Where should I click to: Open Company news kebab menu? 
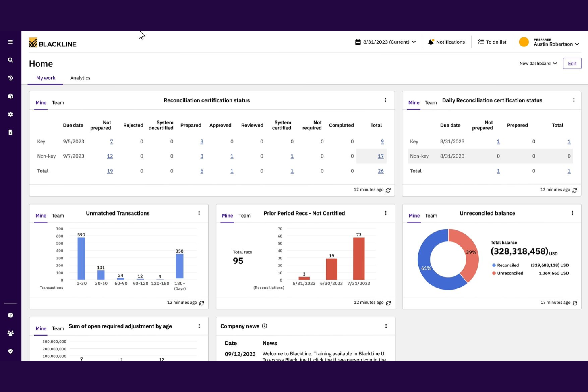[x=386, y=326]
